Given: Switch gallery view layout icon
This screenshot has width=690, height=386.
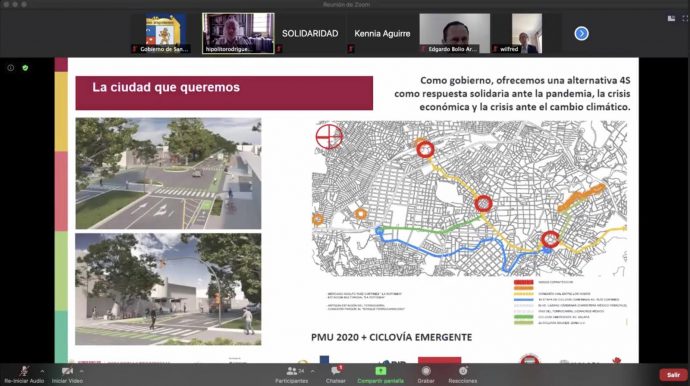Looking at the screenshot, I should tap(671, 18).
